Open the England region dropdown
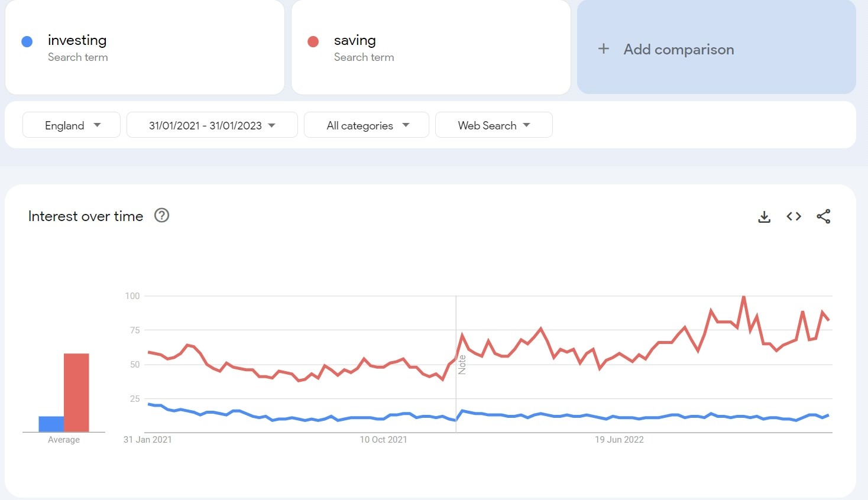Viewport: 868px width, 500px height. [x=71, y=125]
